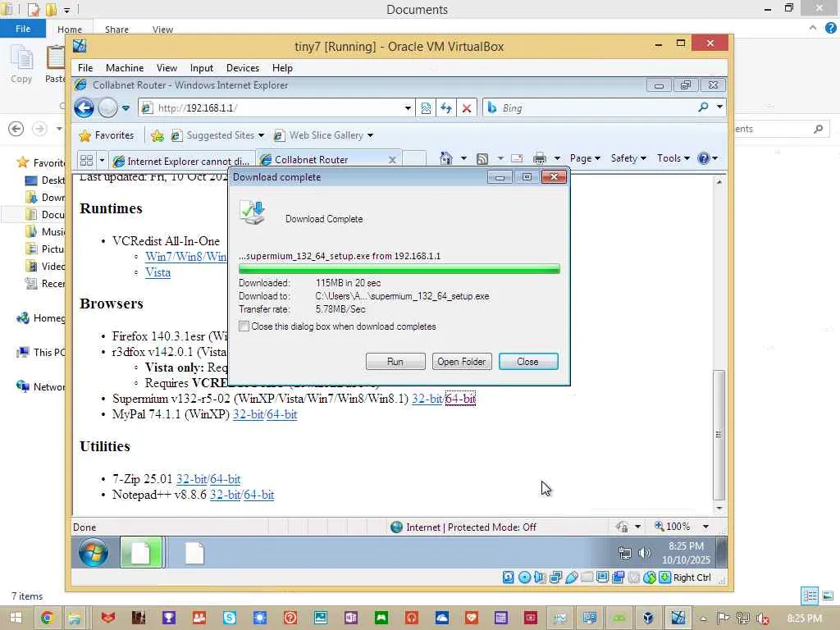
Task: Open the zoom level 100% dropdown arrow
Action: pos(706,527)
